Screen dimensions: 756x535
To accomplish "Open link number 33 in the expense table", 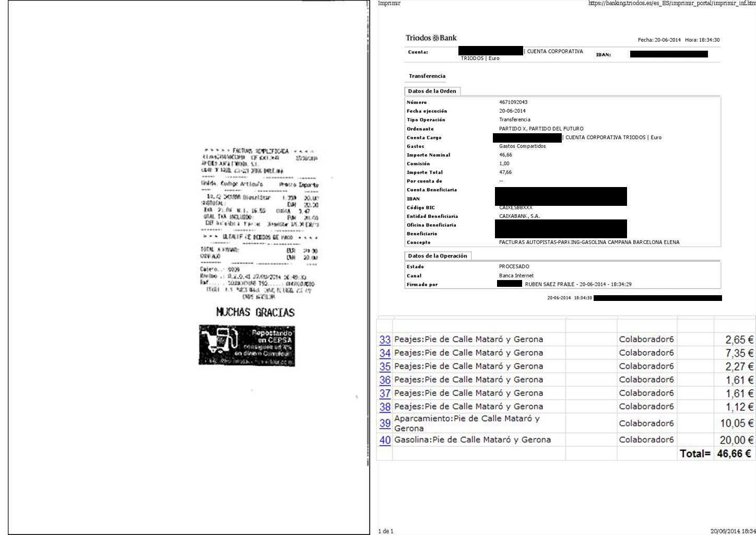I will click(385, 340).
